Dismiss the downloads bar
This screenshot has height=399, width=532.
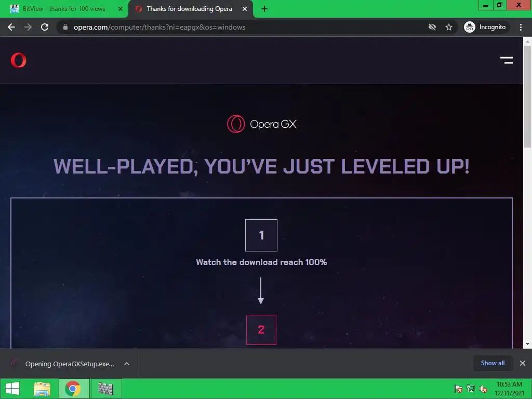(x=523, y=363)
